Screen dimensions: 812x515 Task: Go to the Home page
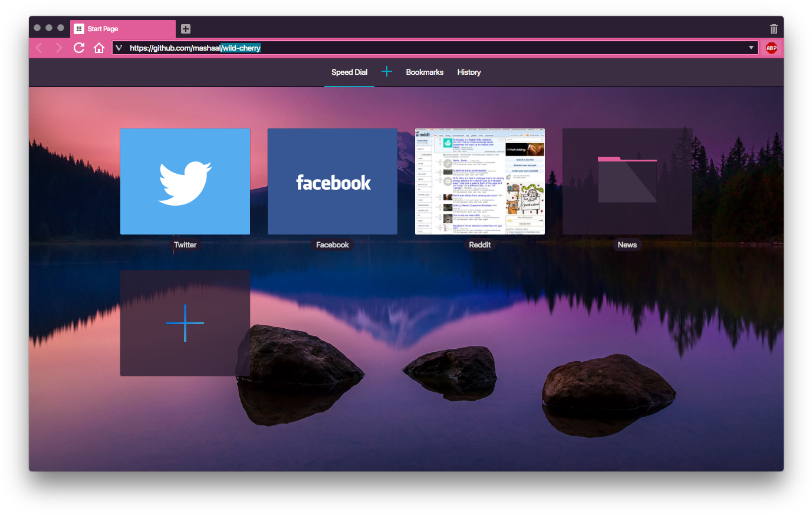[x=99, y=48]
